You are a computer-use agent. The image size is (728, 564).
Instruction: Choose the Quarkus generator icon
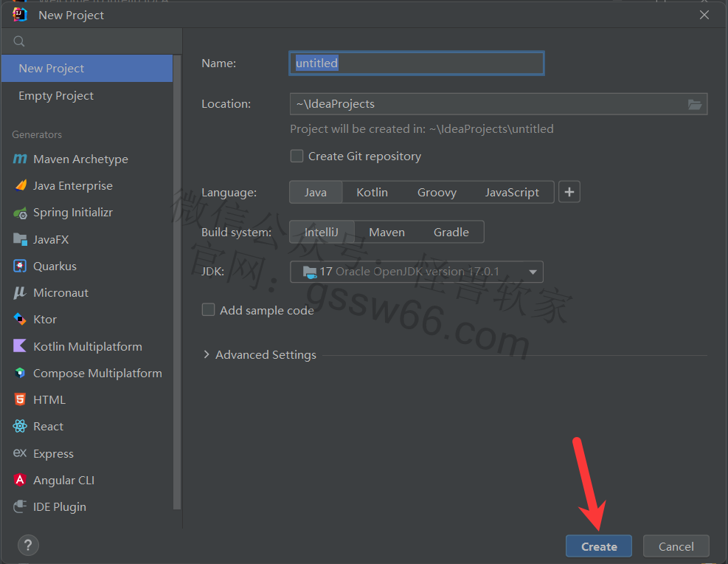[20, 266]
